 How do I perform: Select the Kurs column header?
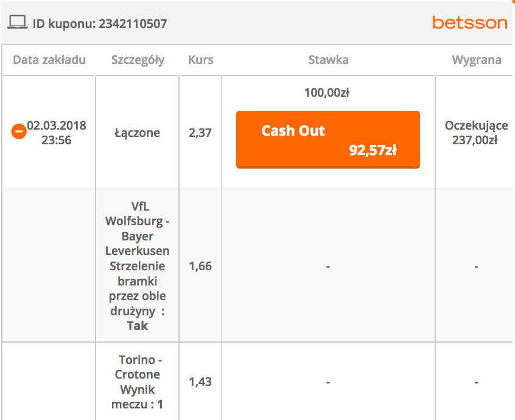click(200, 60)
